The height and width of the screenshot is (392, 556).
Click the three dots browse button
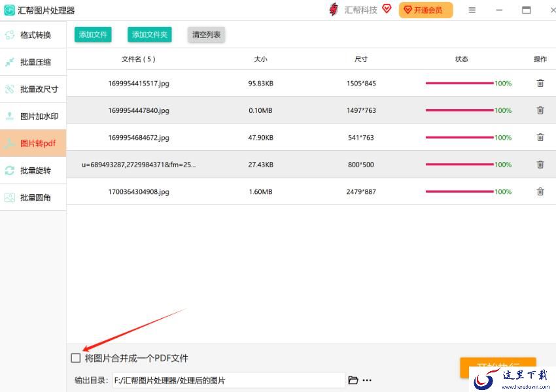[x=367, y=380]
